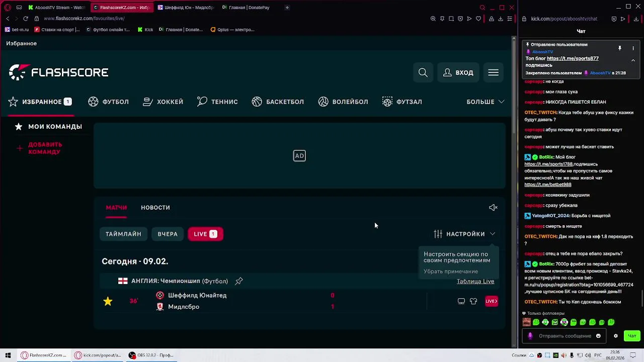Screen dimensions: 644x362
Task: Go to the Футзал section
Action: 402,102
